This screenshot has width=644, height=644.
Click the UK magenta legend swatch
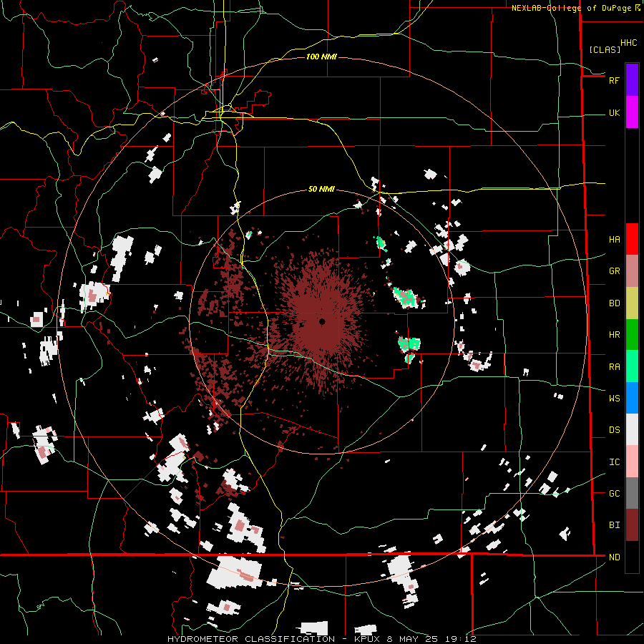click(632, 112)
